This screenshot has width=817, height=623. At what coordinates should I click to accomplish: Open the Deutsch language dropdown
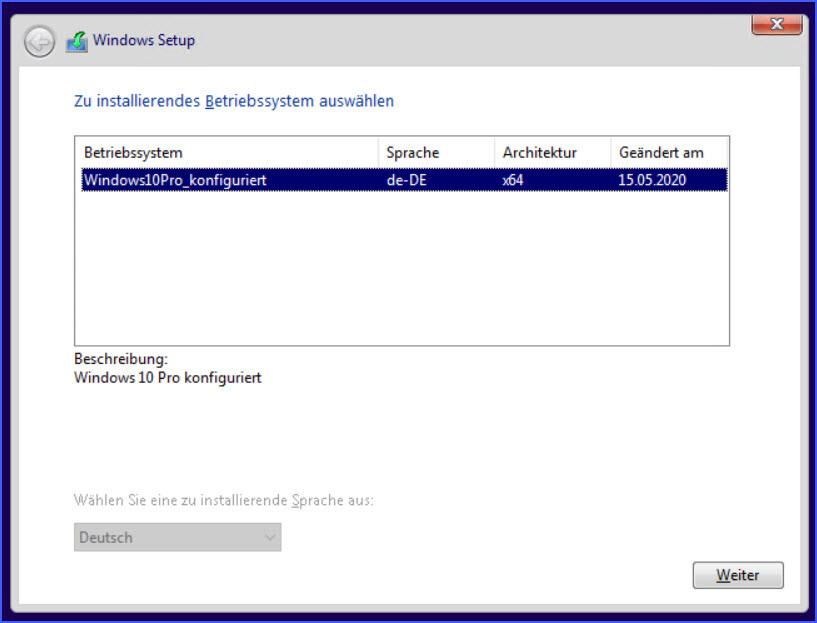pos(178,537)
